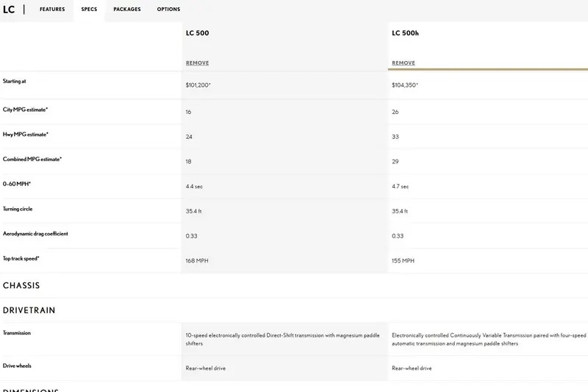Select LC 500h city MPG value 26
This screenshot has width=588, height=392.
tap(395, 112)
